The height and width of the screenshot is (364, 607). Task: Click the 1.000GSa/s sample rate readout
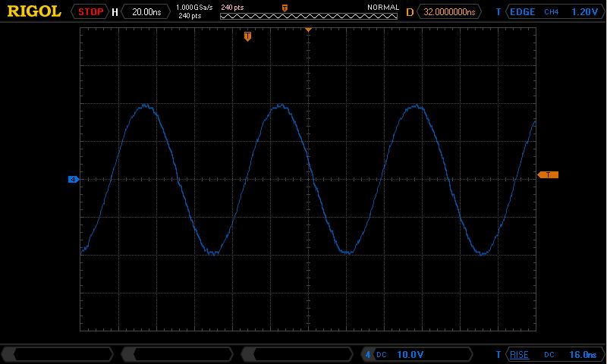[x=194, y=8]
